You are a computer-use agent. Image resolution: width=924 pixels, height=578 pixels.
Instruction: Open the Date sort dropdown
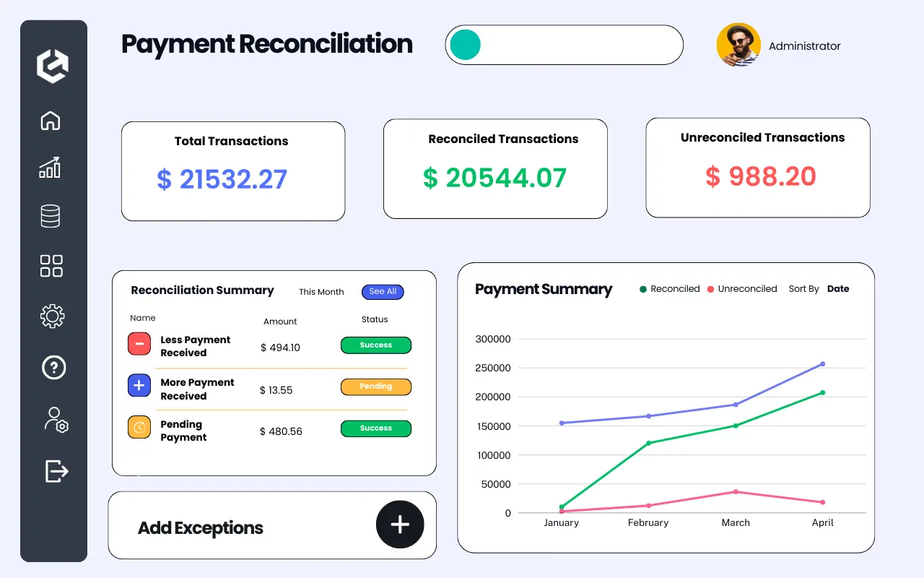click(837, 288)
